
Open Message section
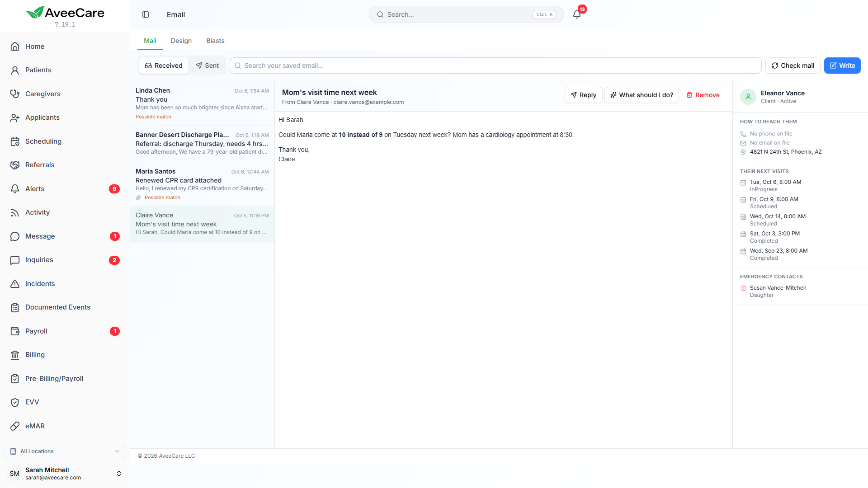(65, 236)
